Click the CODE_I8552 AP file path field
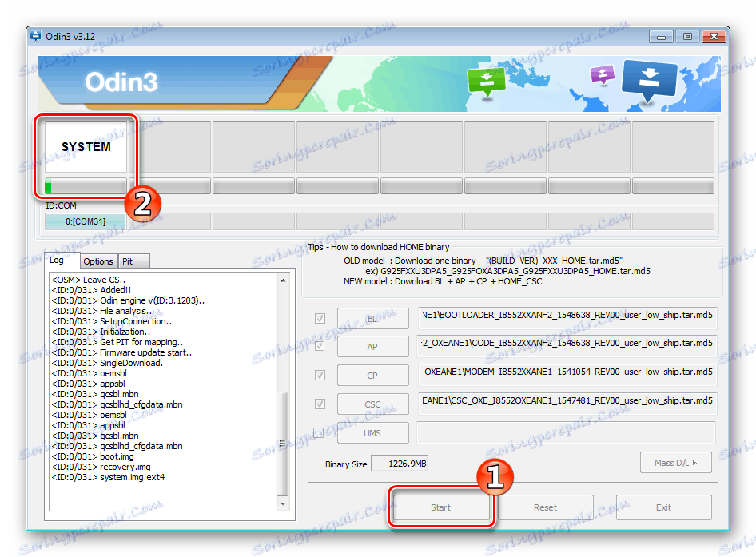The width and height of the screenshot is (756, 557). [x=567, y=346]
